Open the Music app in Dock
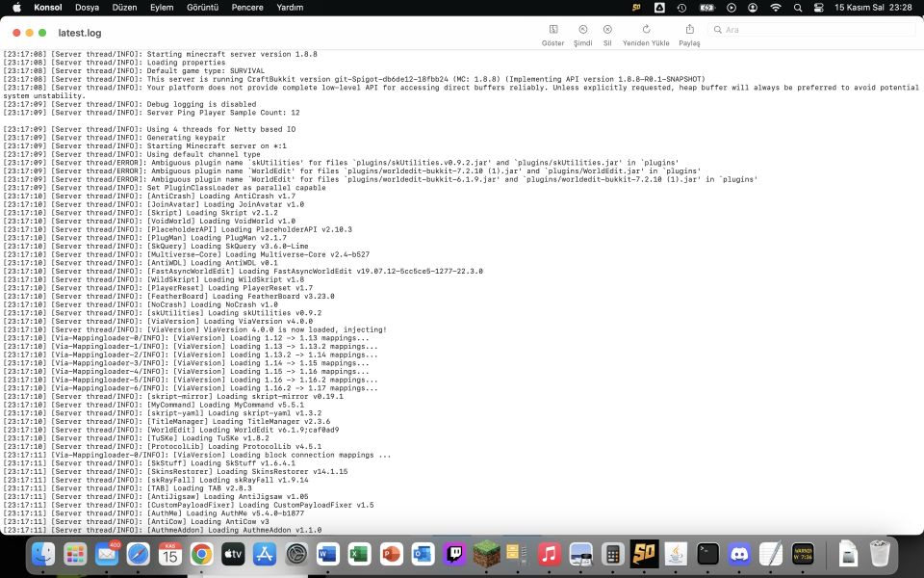This screenshot has height=578, width=924. (x=550, y=555)
